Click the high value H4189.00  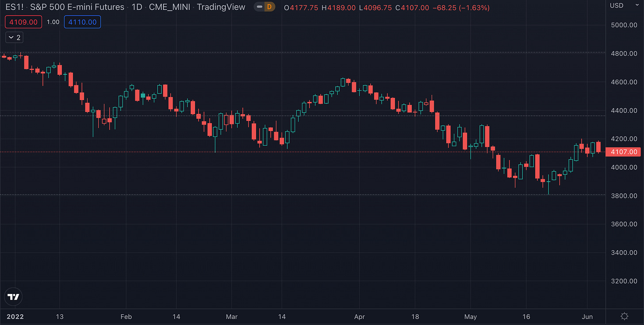[x=338, y=8]
